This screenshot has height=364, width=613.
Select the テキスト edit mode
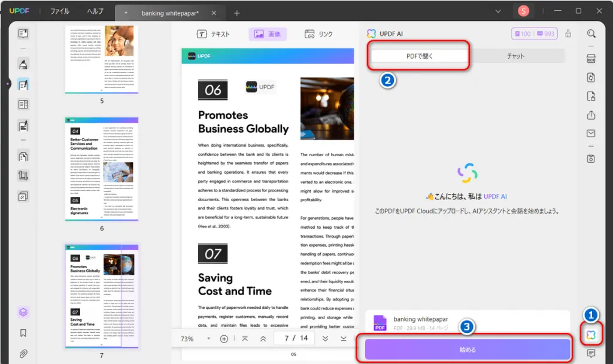[x=213, y=34]
